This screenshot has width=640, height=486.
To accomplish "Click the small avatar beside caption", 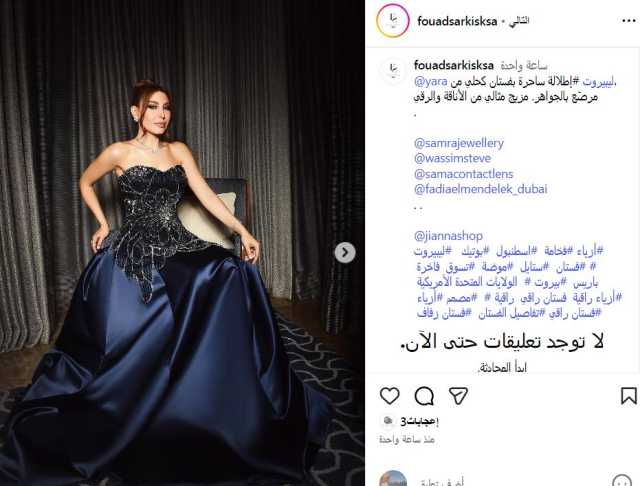I will pyautogui.click(x=393, y=71).
